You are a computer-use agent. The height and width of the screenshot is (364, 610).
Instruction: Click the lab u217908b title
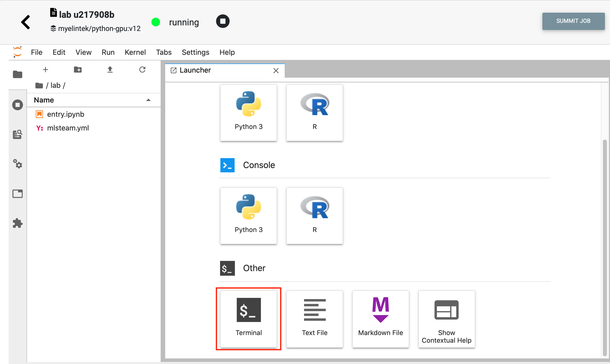(87, 15)
